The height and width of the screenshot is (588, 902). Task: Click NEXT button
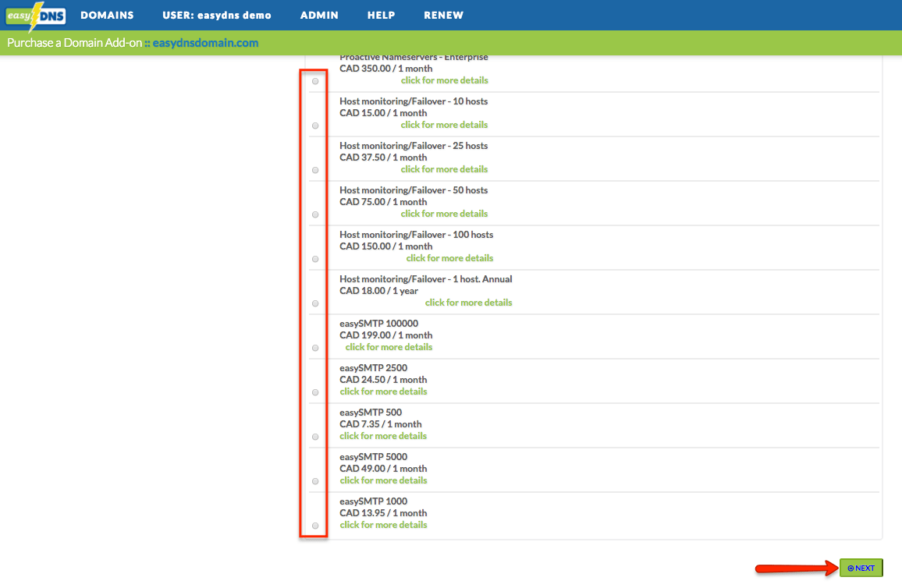tap(861, 568)
